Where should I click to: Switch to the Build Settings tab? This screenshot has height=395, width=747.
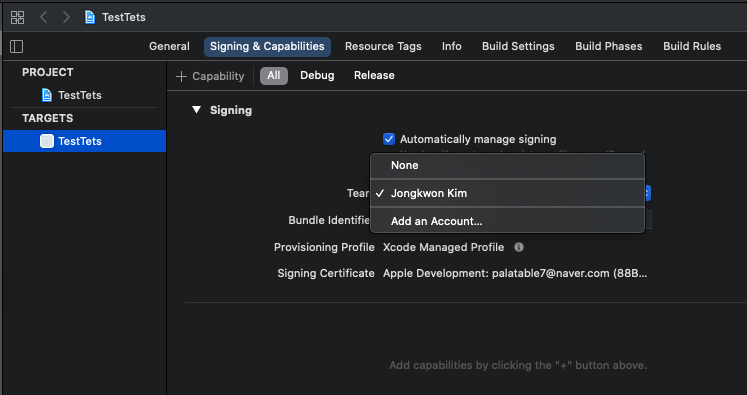(518, 46)
